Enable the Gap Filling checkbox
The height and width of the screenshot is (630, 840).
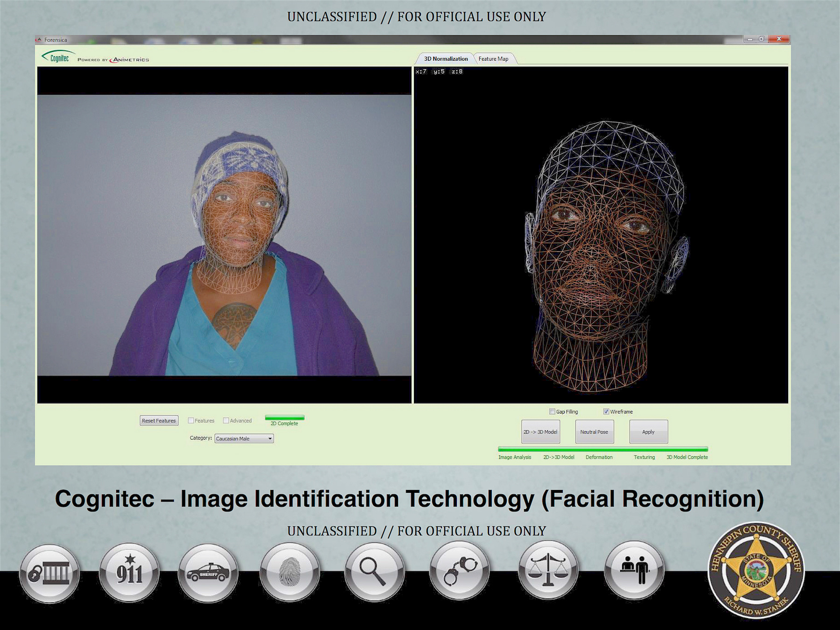click(x=552, y=412)
